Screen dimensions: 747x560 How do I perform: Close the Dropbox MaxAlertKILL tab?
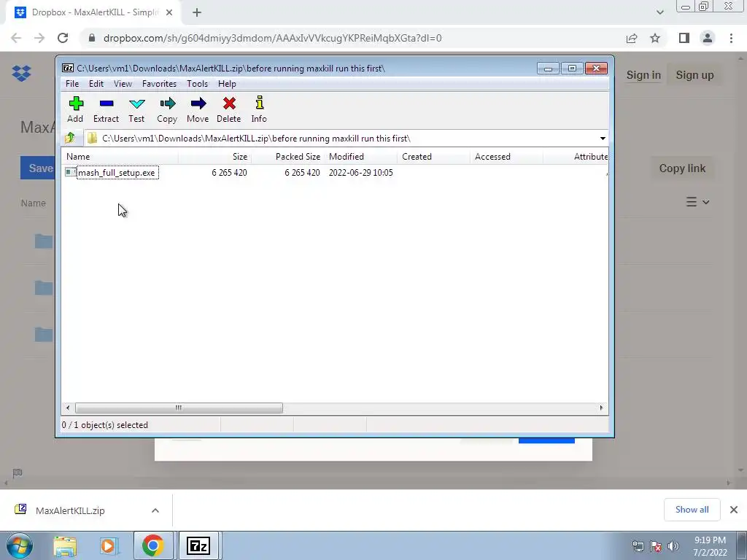pos(169,12)
